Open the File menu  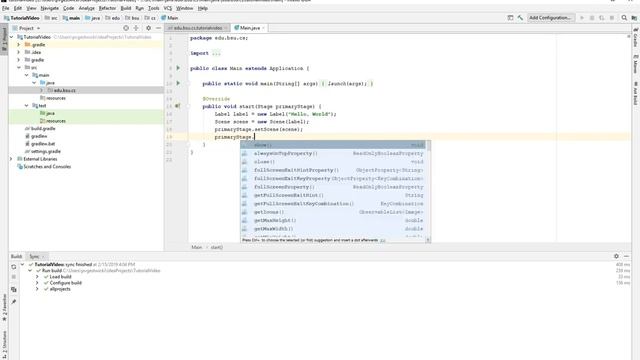[x=6, y=8]
